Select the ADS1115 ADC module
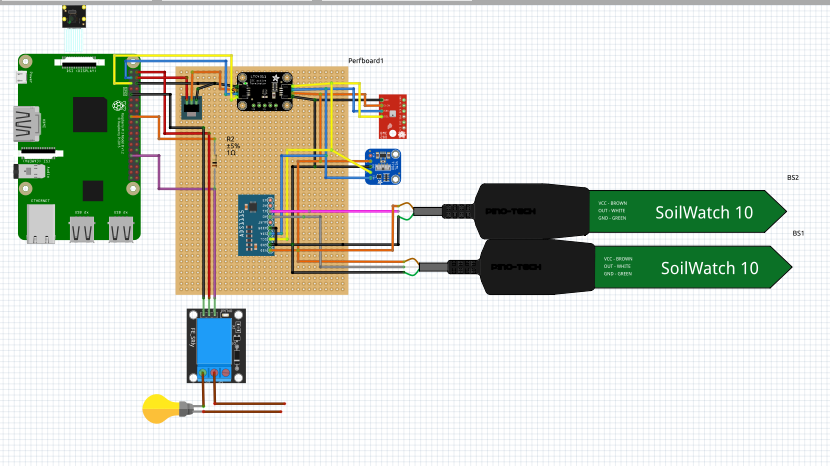Viewport: 830px width, 466px height. (256, 226)
